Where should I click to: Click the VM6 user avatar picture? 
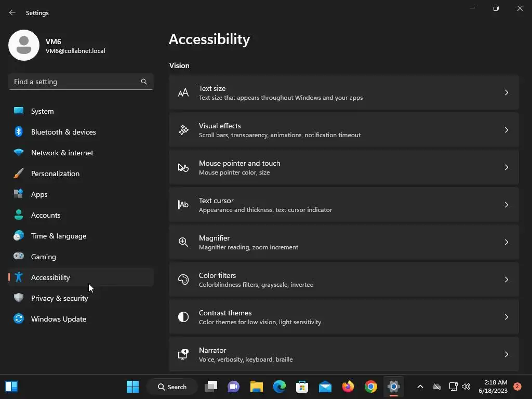[24, 45]
